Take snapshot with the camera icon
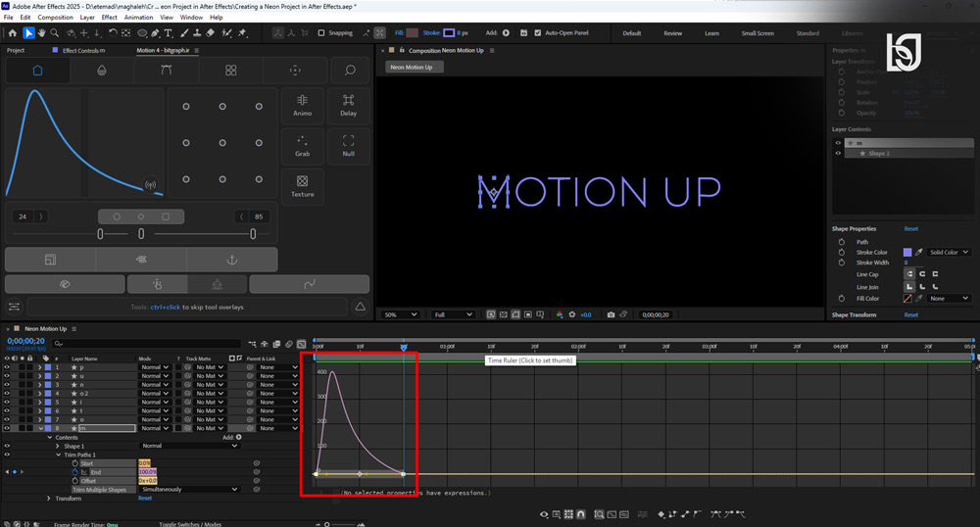Screen dimensions: 980x527 click(x=611, y=314)
